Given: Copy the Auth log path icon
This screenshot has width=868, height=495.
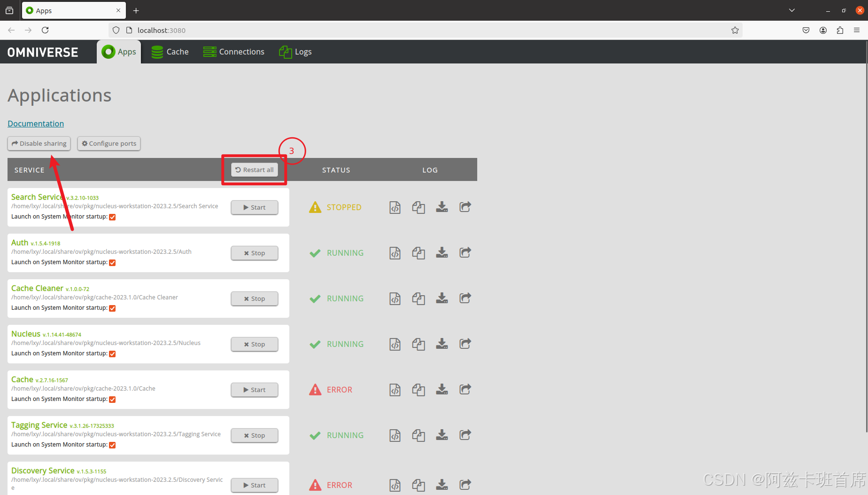Looking at the screenshot, I should click(x=418, y=253).
